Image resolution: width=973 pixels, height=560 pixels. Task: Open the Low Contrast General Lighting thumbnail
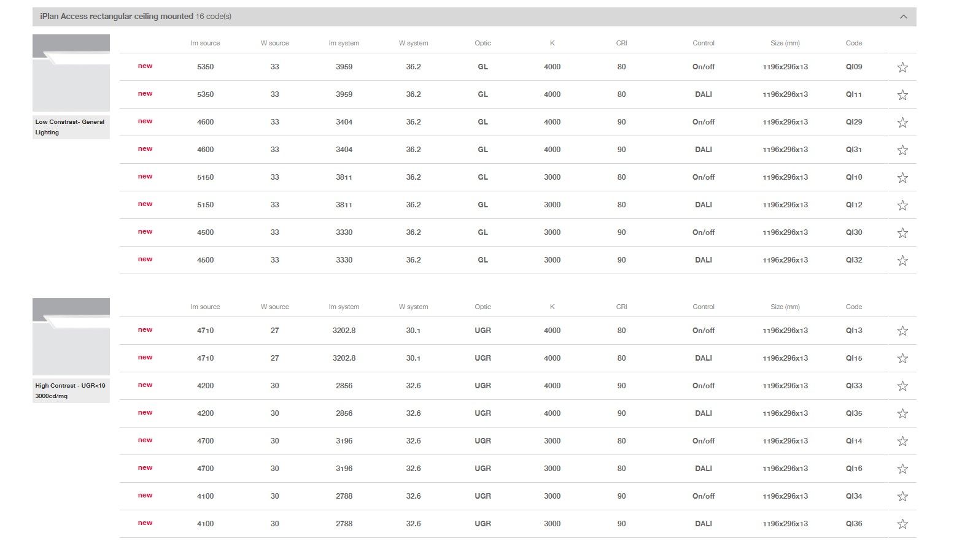(x=71, y=73)
